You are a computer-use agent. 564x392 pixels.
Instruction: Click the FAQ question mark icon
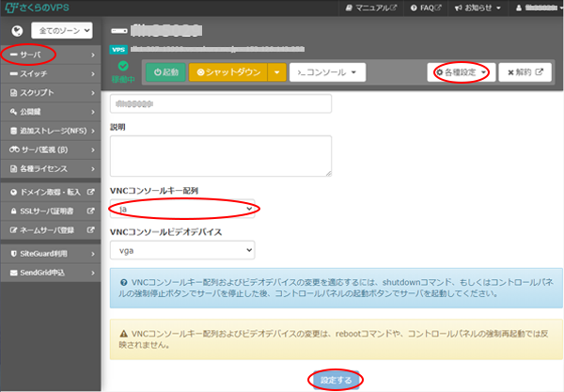[414, 8]
